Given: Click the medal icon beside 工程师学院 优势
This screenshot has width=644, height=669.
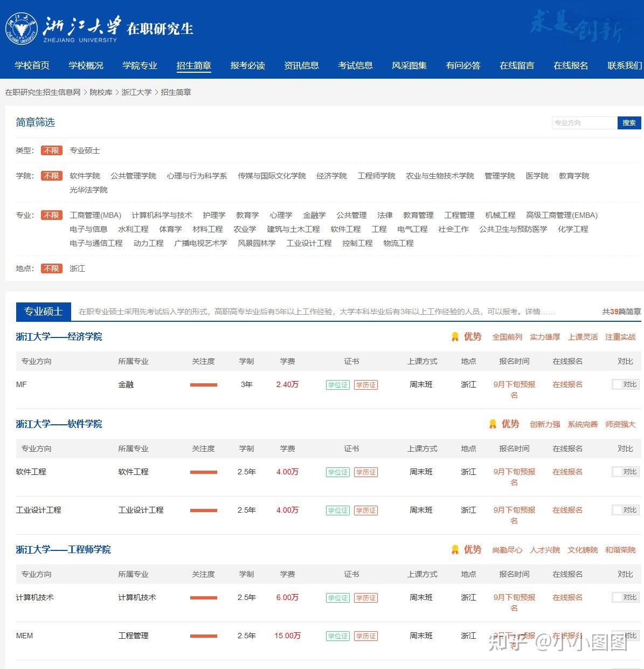Looking at the screenshot, I should 455,550.
